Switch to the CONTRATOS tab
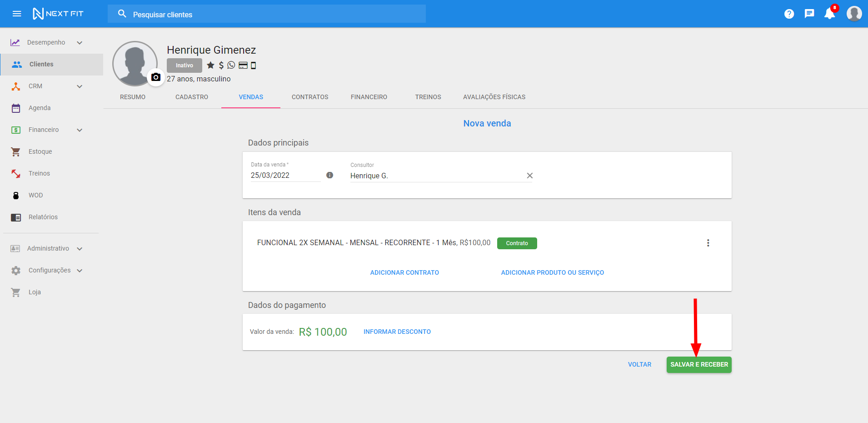Viewport: 868px width, 423px height. click(x=310, y=97)
